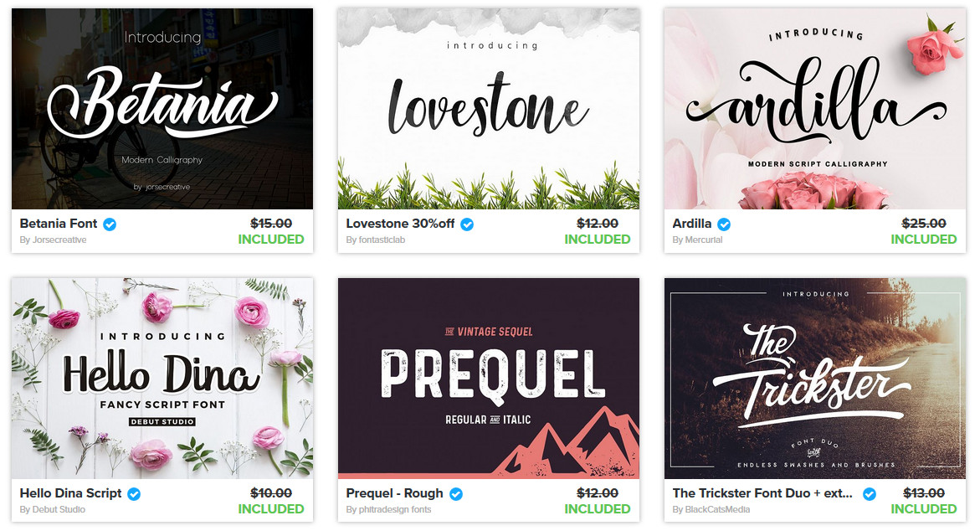Viewport: 980px width, 531px height.
Task: Click verified badge beside The Trickster Font Duo
Action: [870, 494]
